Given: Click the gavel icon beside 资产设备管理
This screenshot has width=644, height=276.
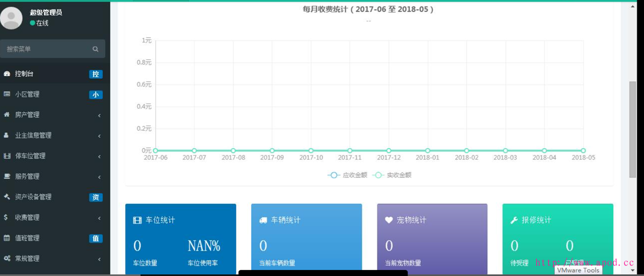Looking at the screenshot, I should click(x=7, y=197).
